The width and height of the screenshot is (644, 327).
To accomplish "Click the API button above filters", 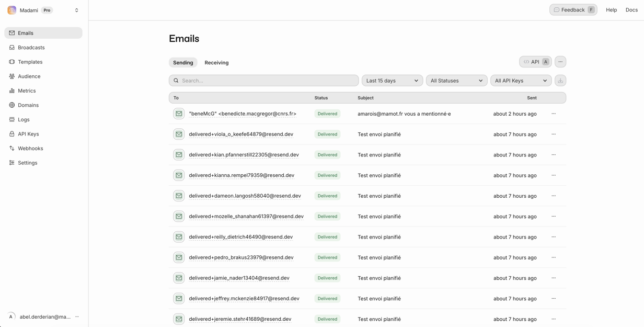I will tap(535, 62).
